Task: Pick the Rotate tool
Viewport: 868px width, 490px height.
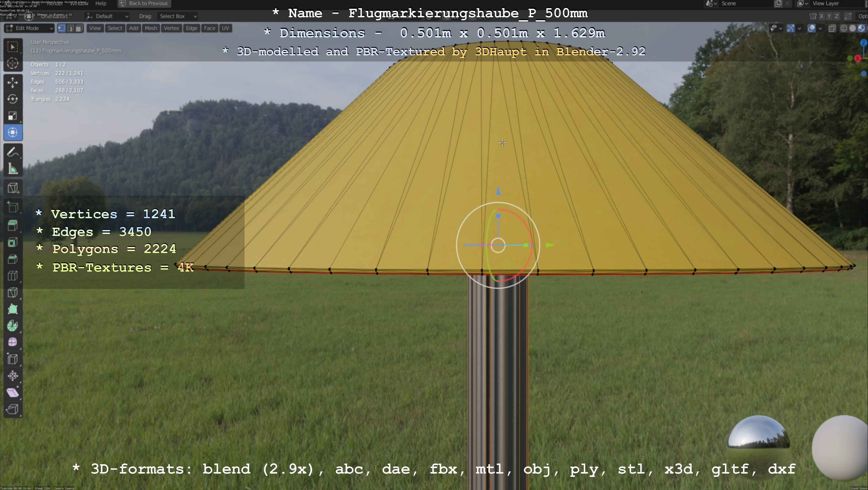Action: pos(13,99)
